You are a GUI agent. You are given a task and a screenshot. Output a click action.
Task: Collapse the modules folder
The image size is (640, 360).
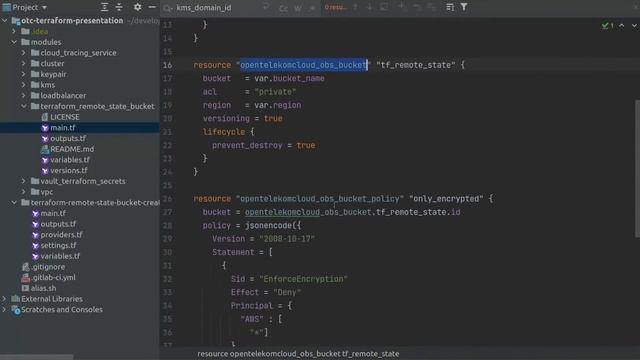click(14, 42)
